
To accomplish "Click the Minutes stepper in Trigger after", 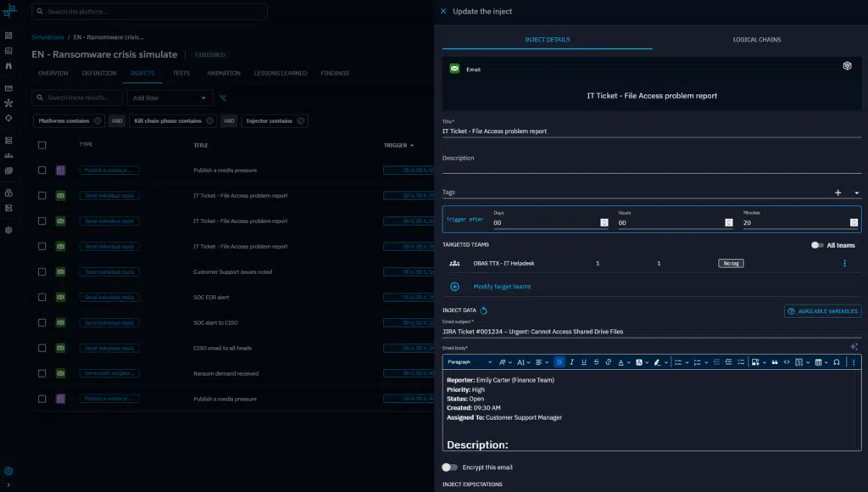I will pos(854,222).
